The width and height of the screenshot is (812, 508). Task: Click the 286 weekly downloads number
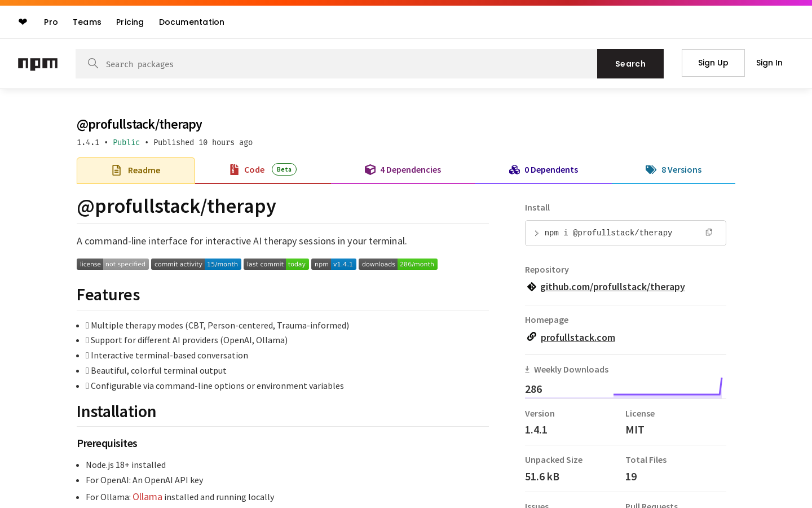coord(533,389)
